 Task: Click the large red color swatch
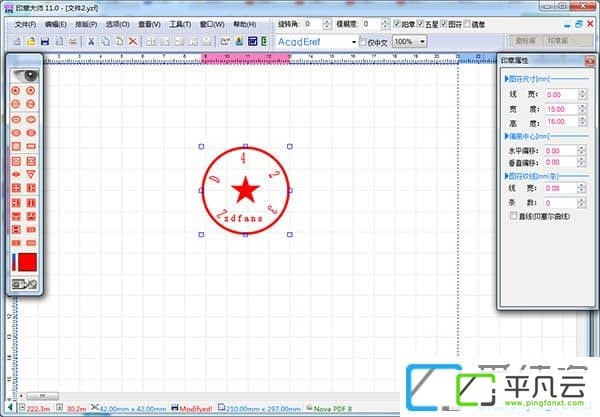click(28, 262)
